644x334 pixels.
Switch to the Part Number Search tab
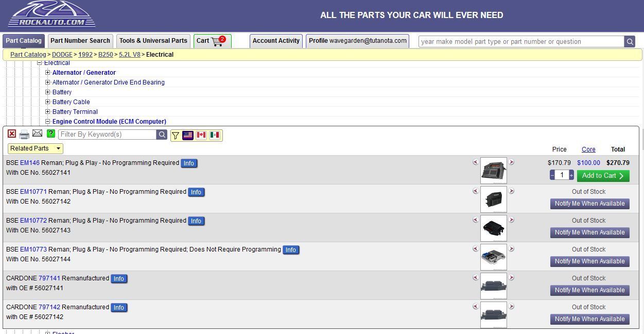pyautogui.click(x=80, y=41)
